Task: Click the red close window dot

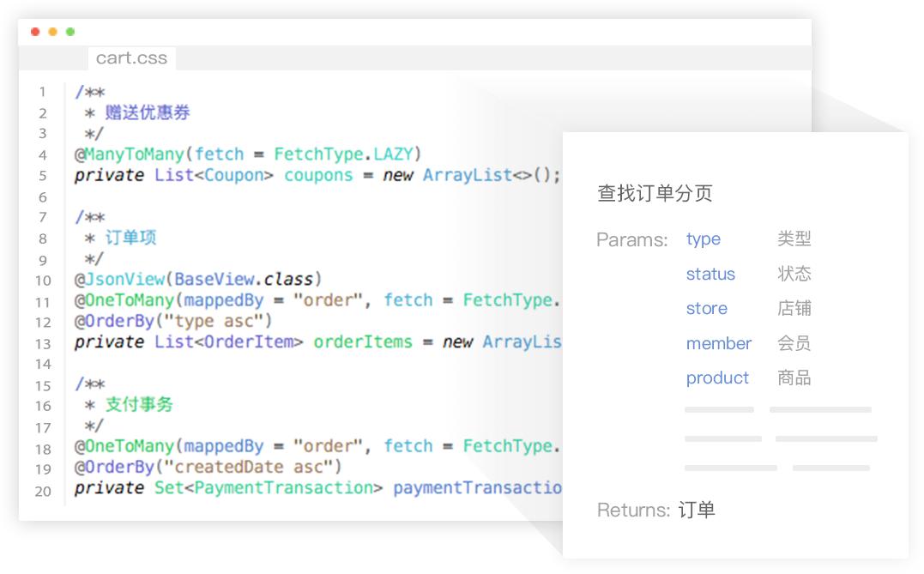Action: tap(34, 30)
